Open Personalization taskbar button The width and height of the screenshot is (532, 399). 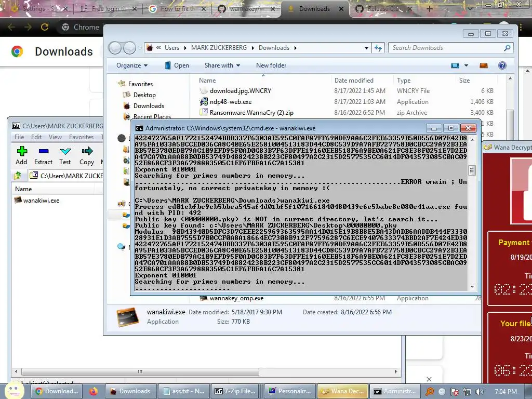(x=290, y=391)
